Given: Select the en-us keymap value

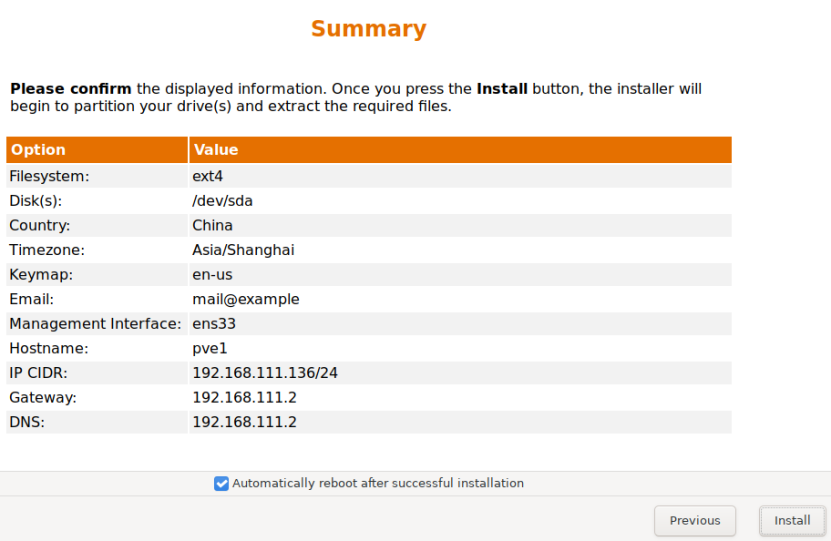Looking at the screenshot, I should point(212,274).
